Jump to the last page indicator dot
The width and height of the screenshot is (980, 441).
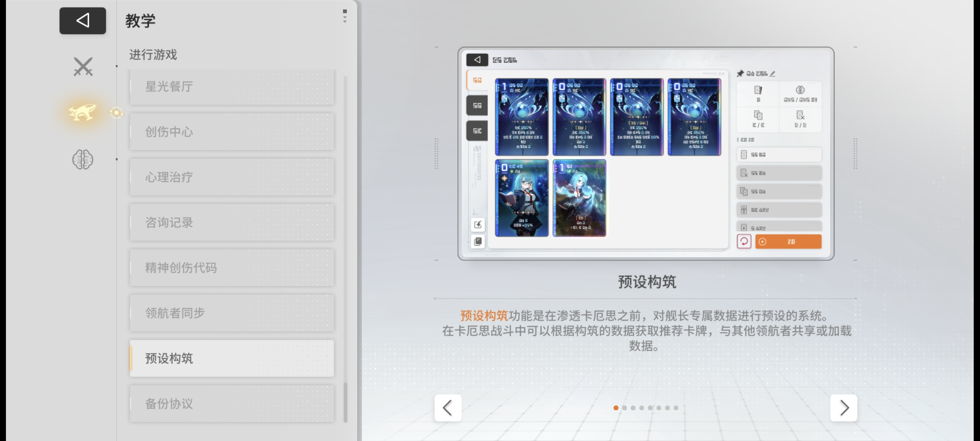click(x=675, y=407)
